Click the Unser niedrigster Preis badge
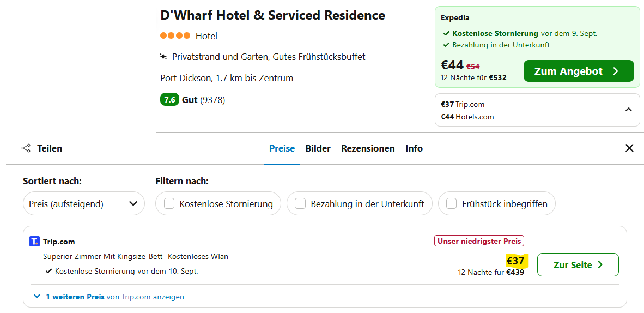Screen dimensions: 644x313 (x=479, y=241)
